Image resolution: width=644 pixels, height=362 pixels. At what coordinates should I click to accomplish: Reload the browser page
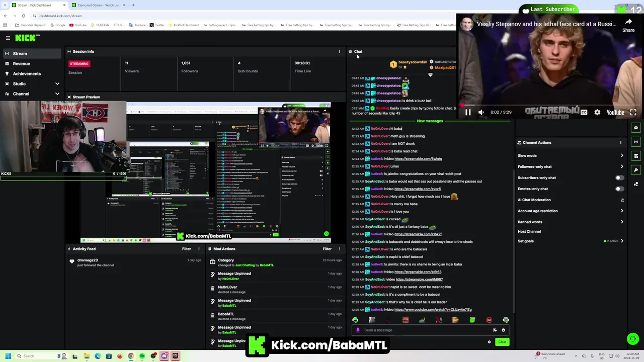coord(23,16)
